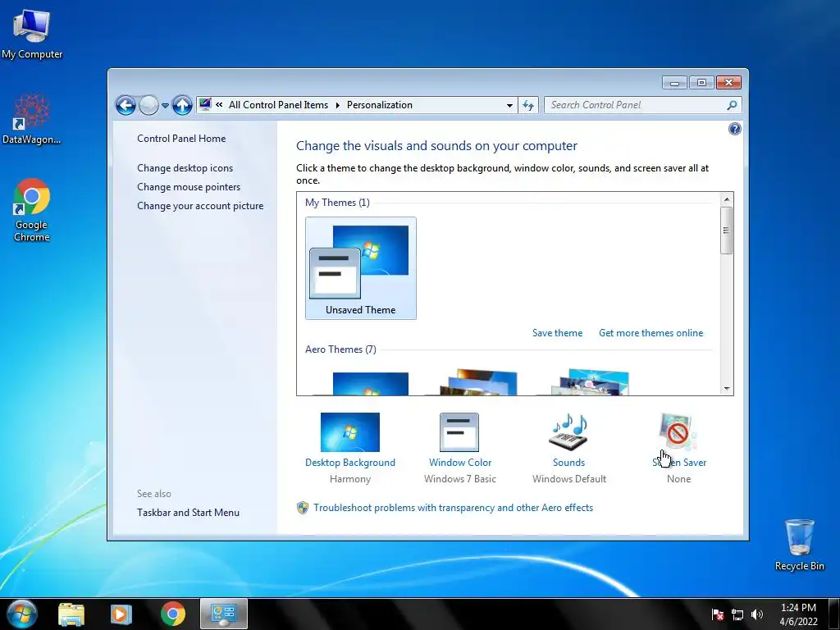Close the Personalization window

coord(728,83)
